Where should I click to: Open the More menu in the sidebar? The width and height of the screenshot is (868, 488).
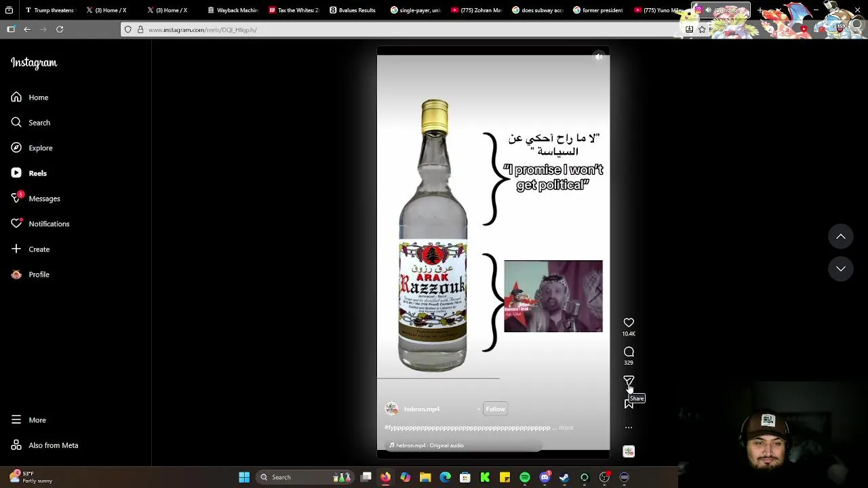(28, 420)
